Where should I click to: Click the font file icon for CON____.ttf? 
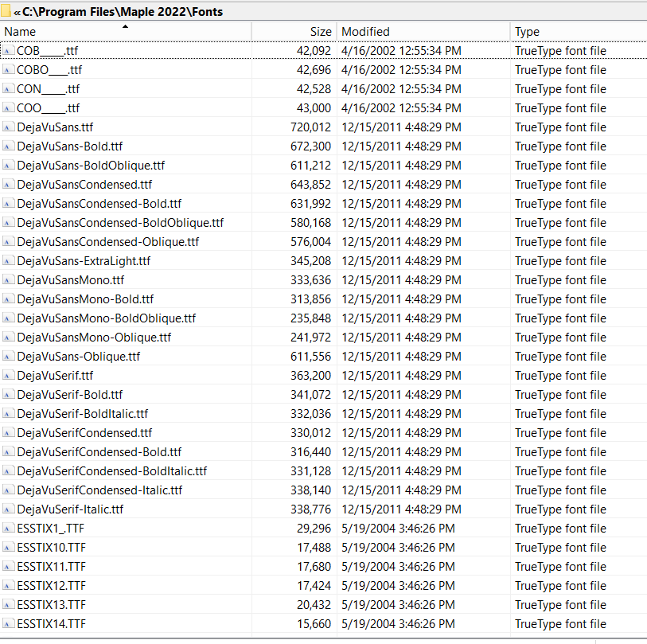(8, 88)
